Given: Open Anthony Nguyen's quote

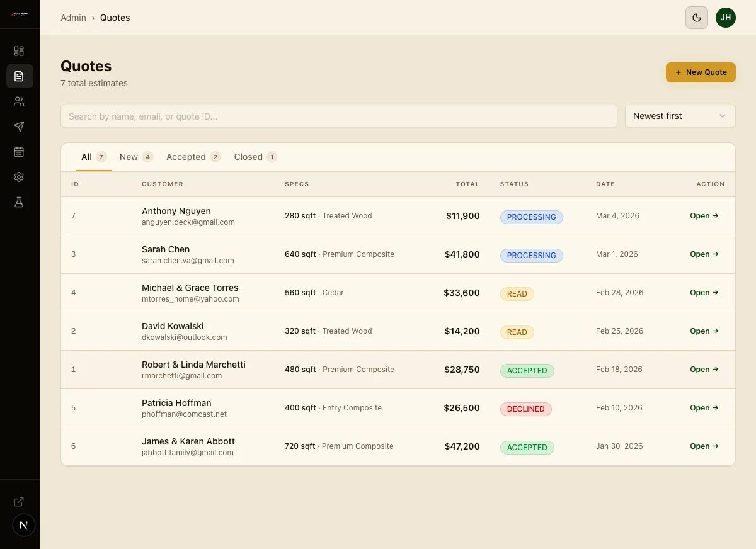Looking at the screenshot, I should tap(704, 216).
